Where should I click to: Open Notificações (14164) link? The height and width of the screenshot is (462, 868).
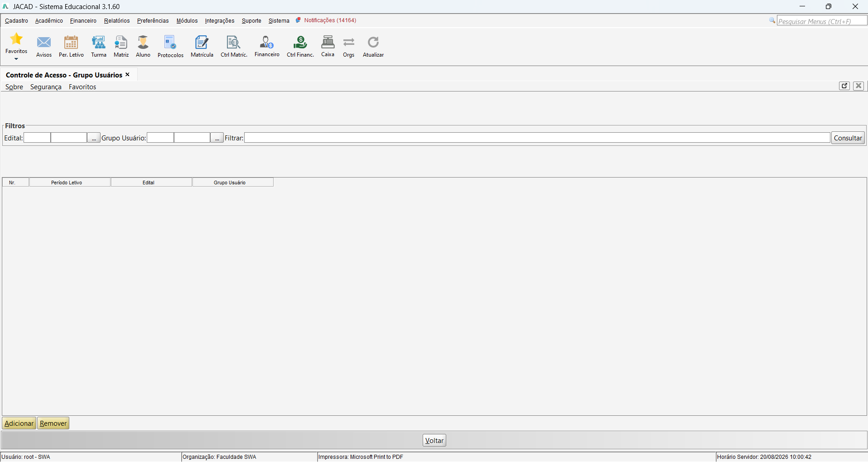click(x=330, y=20)
